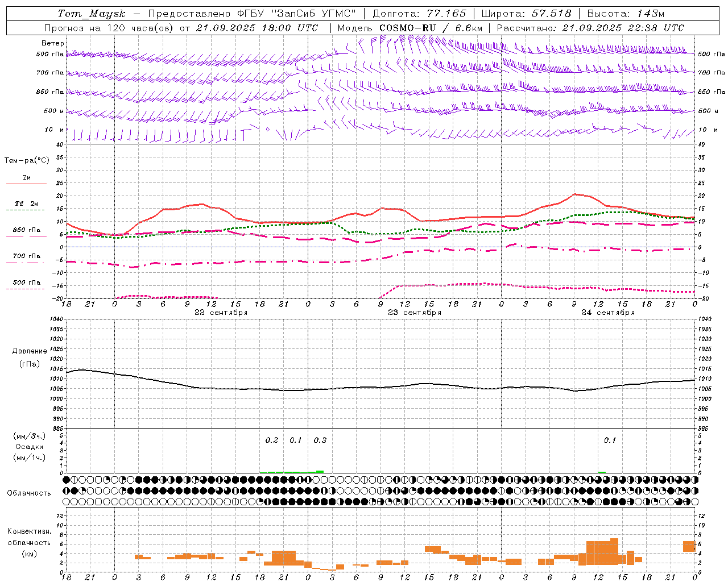
Task: Click pink dotted legend line under 500 гПа
Action: 26,289
